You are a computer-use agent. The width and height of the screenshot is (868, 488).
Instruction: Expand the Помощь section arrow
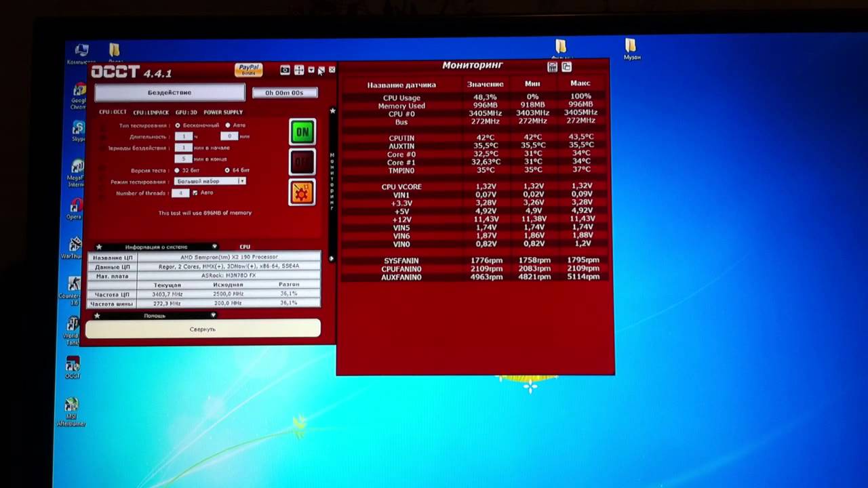[214, 316]
